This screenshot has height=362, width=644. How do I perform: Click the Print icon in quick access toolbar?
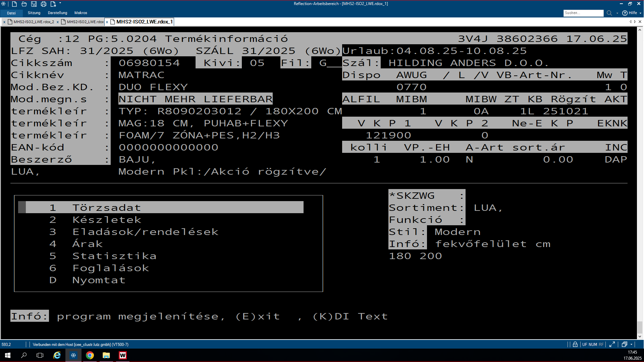(44, 4)
